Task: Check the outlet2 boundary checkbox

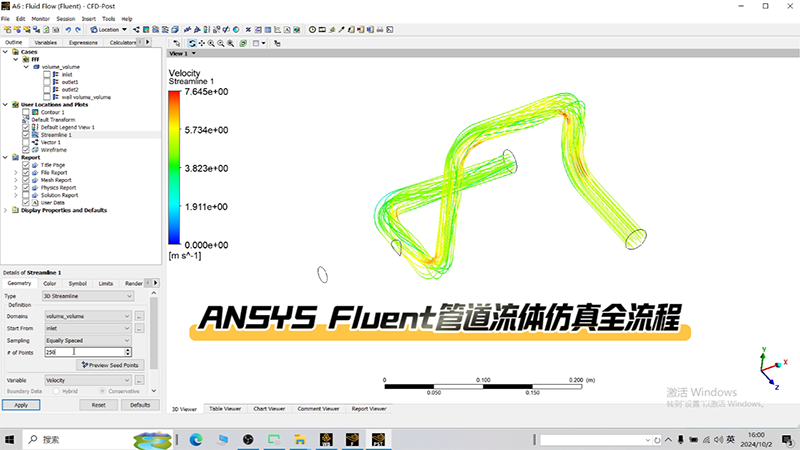Action: [47, 89]
